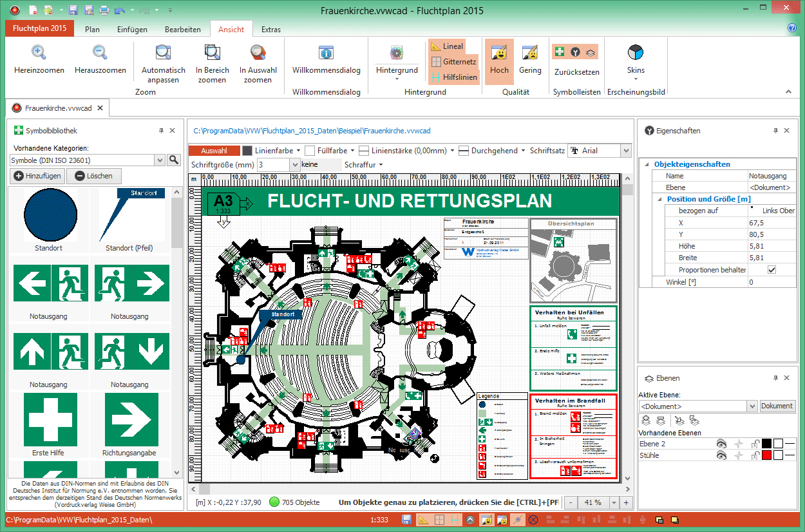Toggle the lock icon for Ebene 2
The width and height of the screenshot is (805, 532).
755,444
